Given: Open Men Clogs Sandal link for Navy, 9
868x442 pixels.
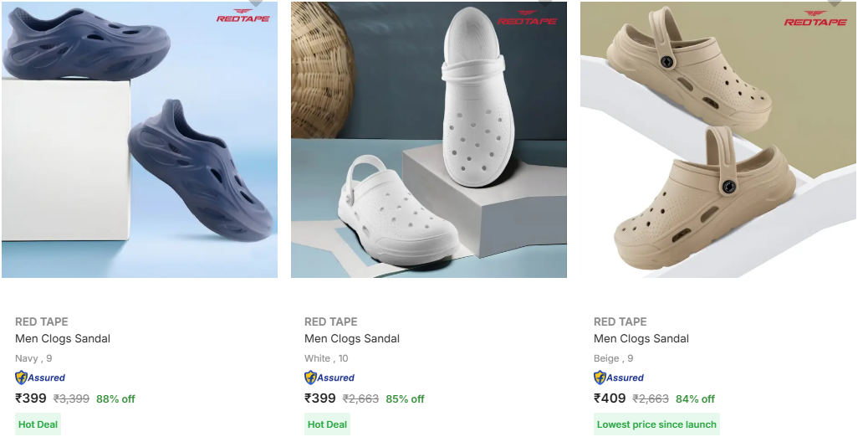Looking at the screenshot, I should pos(63,338).
